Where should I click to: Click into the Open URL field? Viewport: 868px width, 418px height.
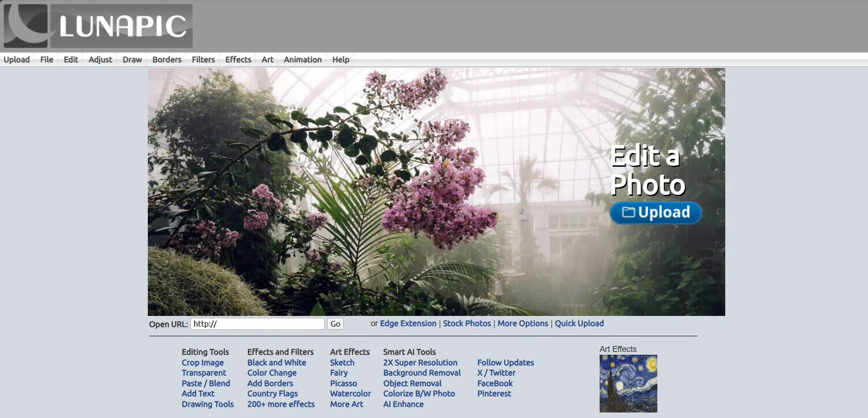point(257,324)
